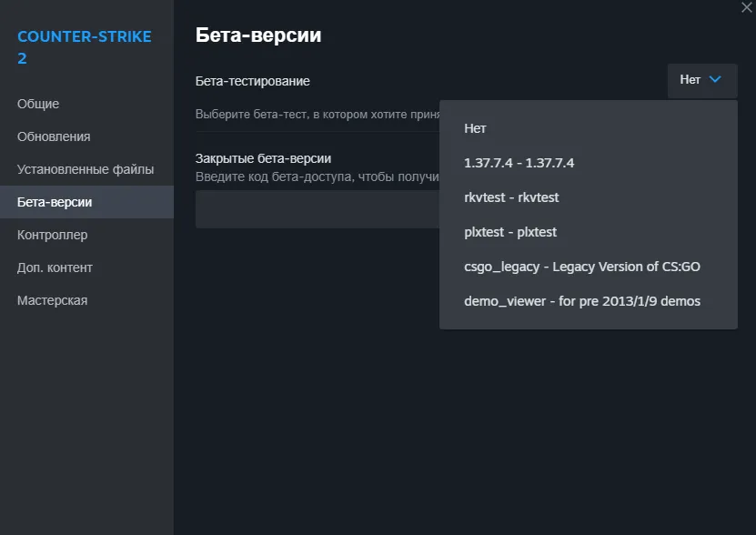Switch to the Обновления tab
Screen dimensions: 756x535
[86, 136]
